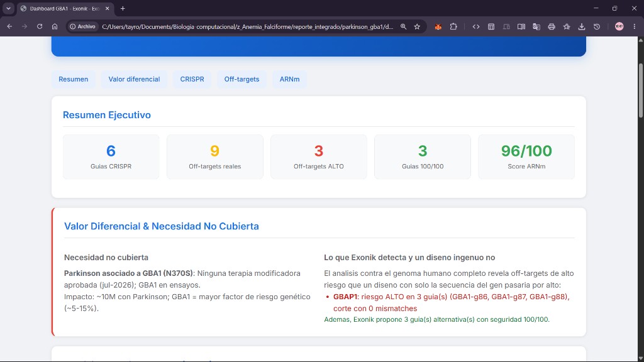The width and height of the screenshot is (644, 362).
Task: Close the Dashboard GBA1 tab
Action: click(x=107, y=8)
